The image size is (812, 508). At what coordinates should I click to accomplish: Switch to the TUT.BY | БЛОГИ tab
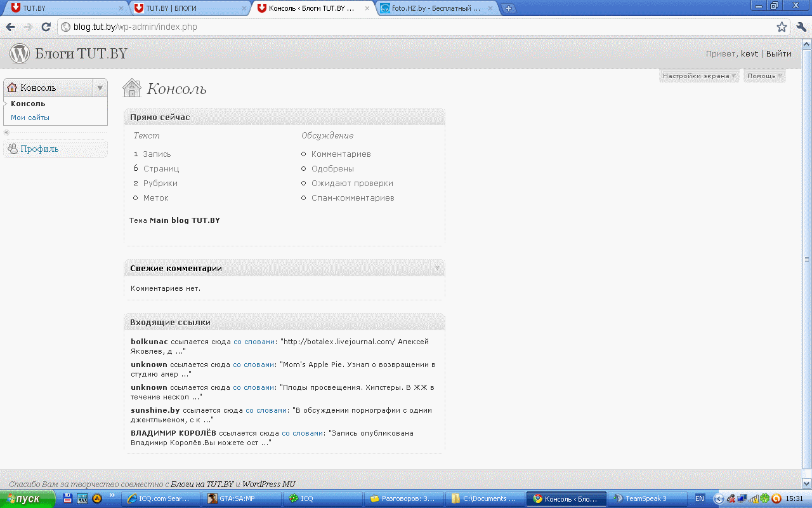189,8
